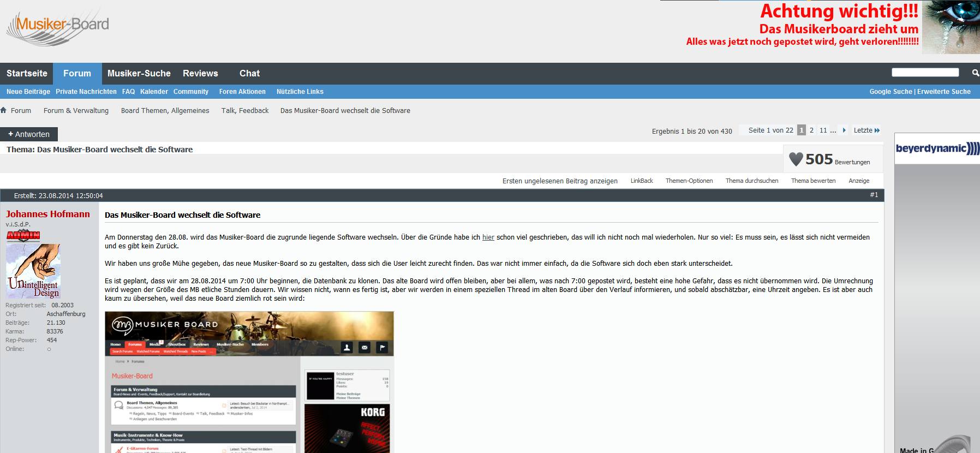Click Google Suche link

click(x=891, y=92)
